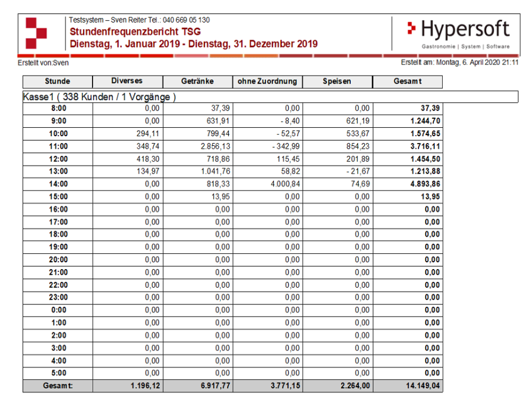Click the Kasse1 (338 Kunden / 1 Vorgänge) row
The image size is (532, 416).
pos(271,97)
